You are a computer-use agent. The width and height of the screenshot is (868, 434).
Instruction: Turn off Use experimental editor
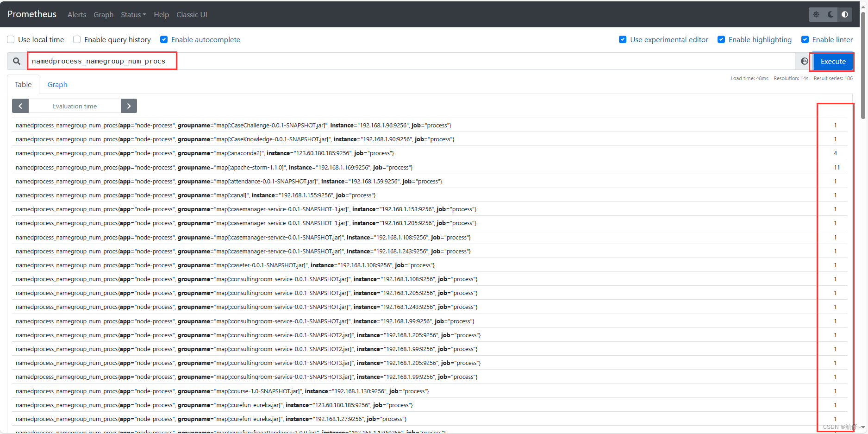tap(623, 39)
